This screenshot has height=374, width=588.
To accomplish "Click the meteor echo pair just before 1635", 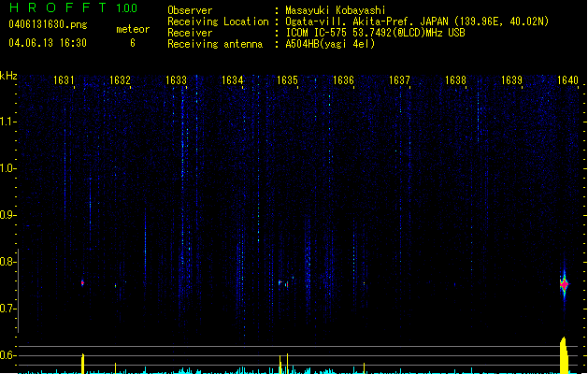I will pyautogui.click(x=283, y=283).
